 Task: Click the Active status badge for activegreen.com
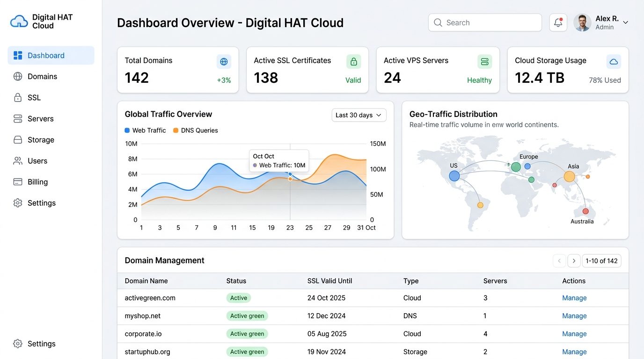click(239, 298)
